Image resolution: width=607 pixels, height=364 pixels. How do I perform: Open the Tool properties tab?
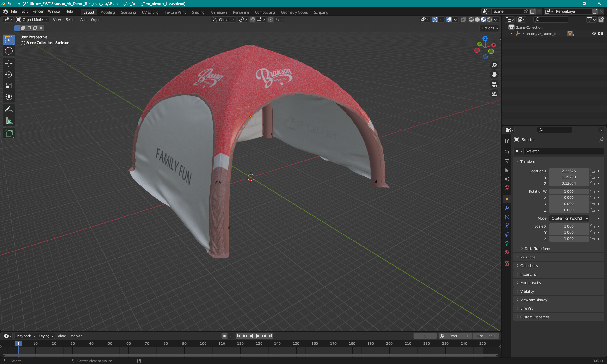coord(507,141)
